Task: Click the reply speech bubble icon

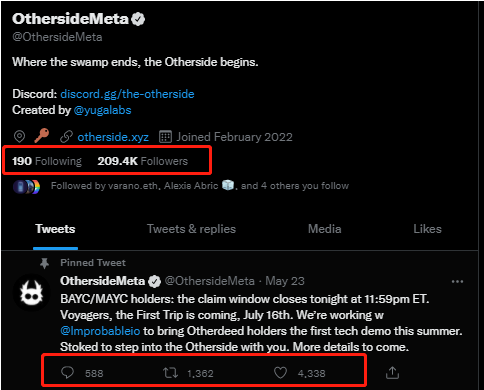Action: click(67, 372)
